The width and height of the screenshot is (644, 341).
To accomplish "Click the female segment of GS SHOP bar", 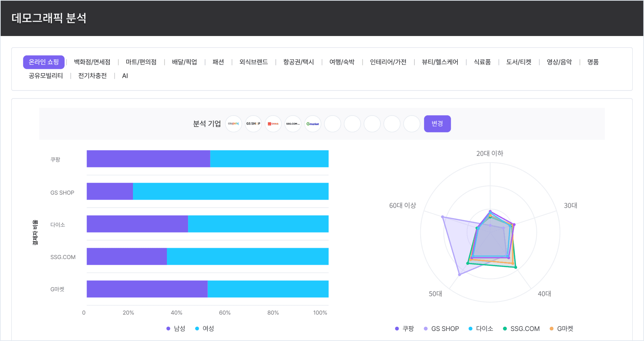I will click(231, 191).
